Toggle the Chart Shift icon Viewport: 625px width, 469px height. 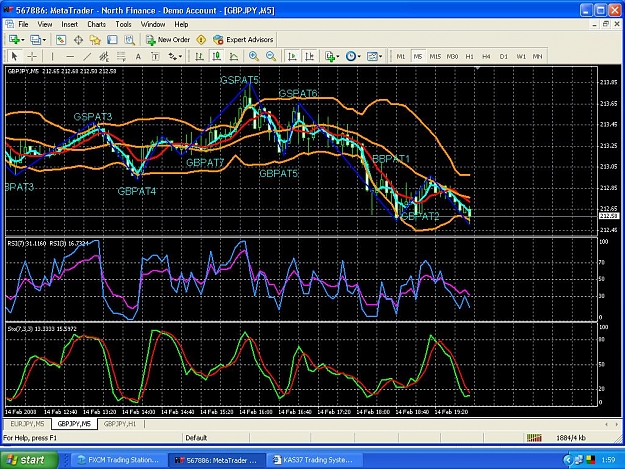click(x=309, y=57)
